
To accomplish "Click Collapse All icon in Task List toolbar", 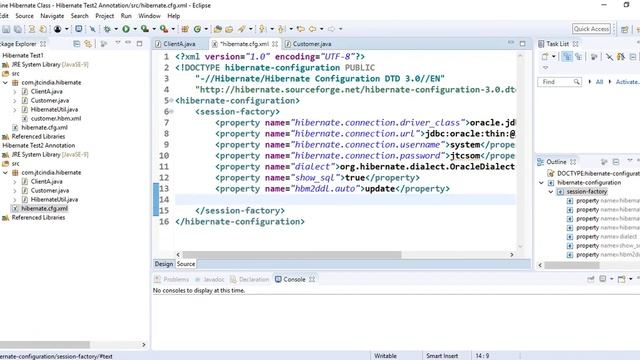I will coord(633,57).
